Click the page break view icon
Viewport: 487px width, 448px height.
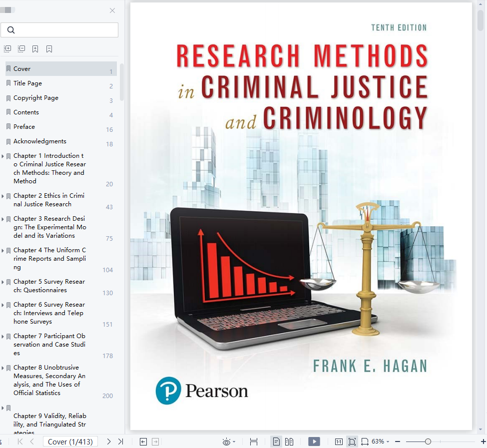pyautogui.click(x=254, y=442)
